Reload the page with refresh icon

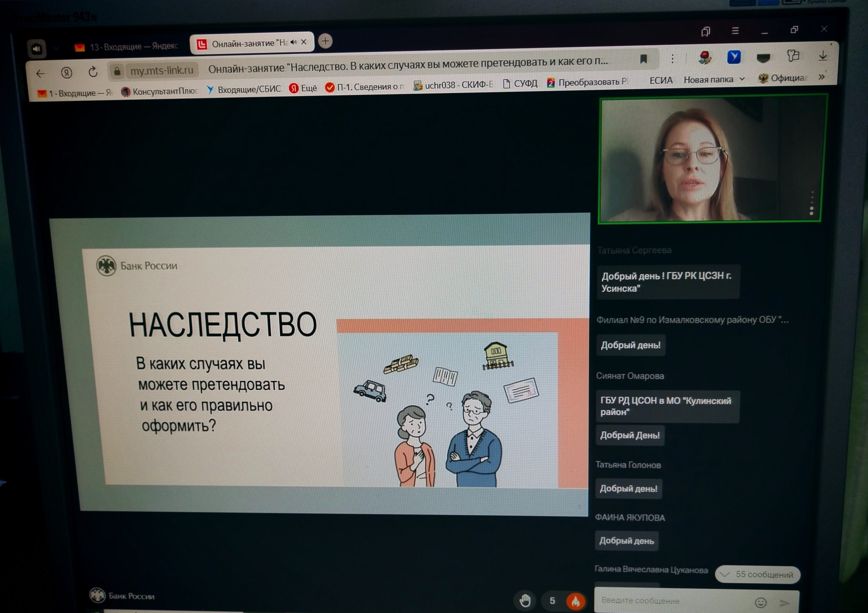click(x=93, y=72)
